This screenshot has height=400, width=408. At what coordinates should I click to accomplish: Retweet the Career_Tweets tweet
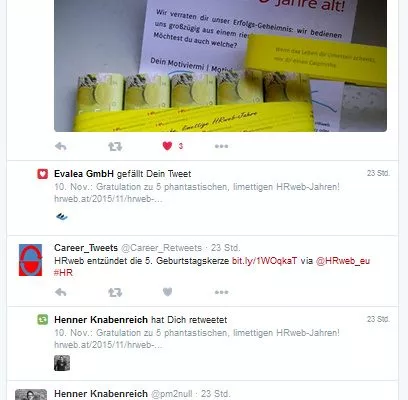point(115,292)
